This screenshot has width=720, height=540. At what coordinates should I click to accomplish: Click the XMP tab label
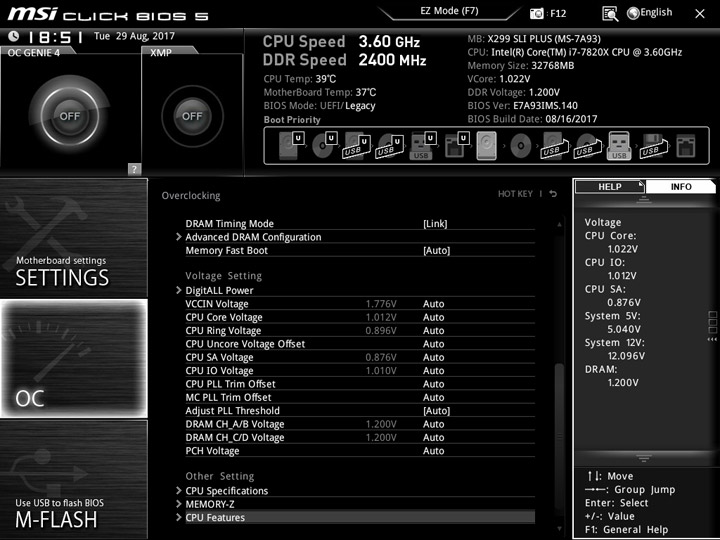161,52
